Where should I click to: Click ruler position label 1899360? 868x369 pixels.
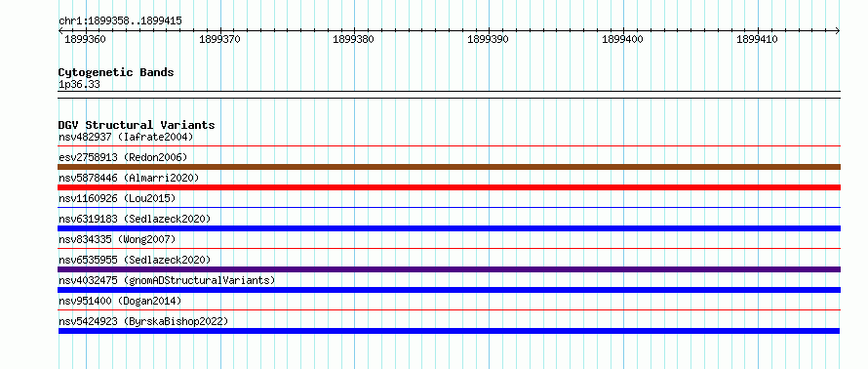pos(85,39)
